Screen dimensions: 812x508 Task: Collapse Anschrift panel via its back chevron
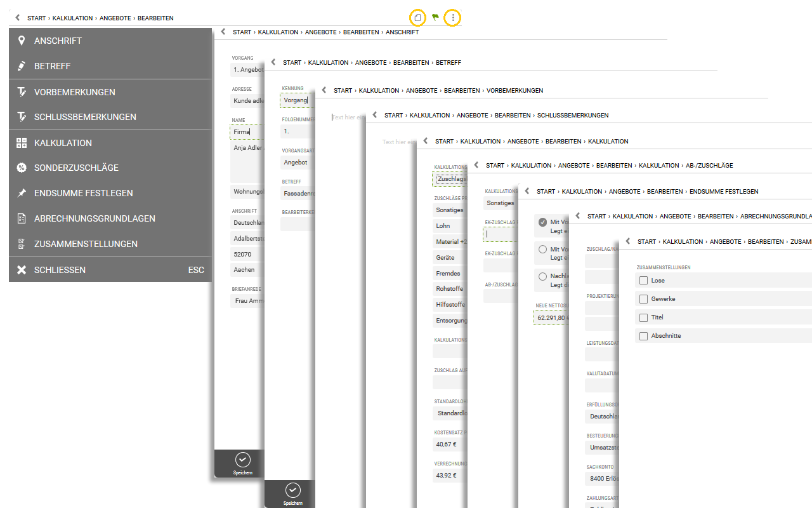(x=223, y=32)
